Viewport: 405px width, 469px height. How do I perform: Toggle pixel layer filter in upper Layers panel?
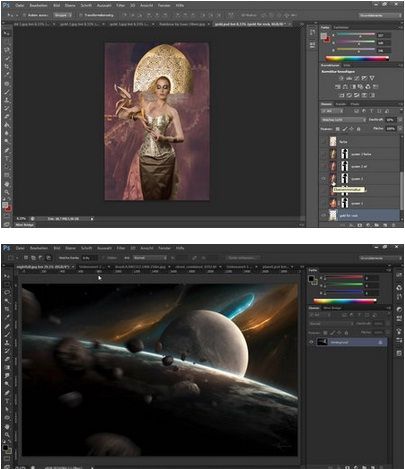[356, 111]
